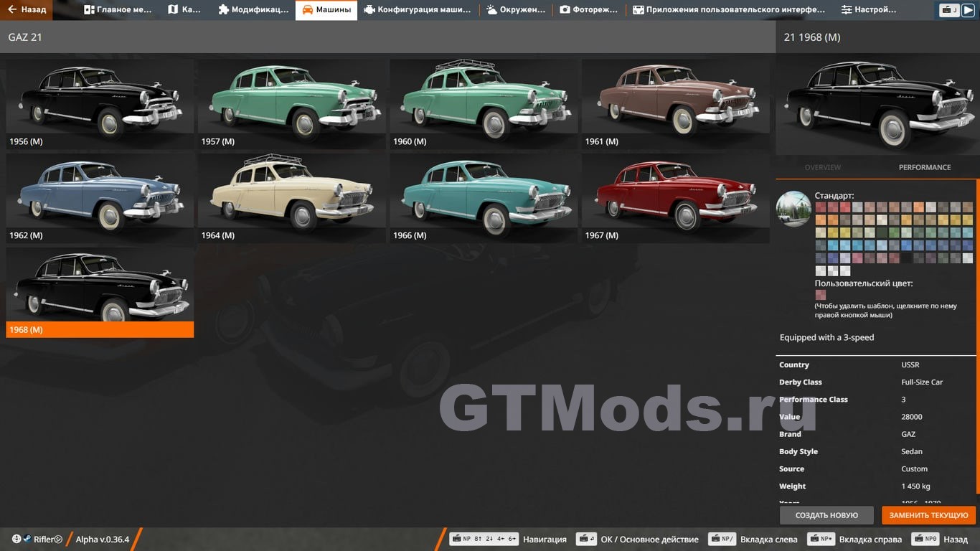Select the Машины tab
Image resolution: width=980 pixels, height=551 pixels.
(326, 10)
